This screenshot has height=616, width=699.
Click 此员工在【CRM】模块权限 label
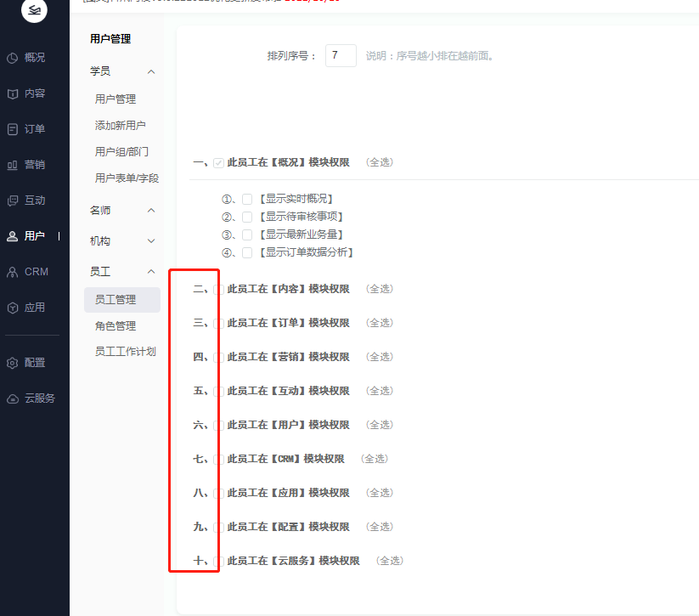(x=285, y=459)
